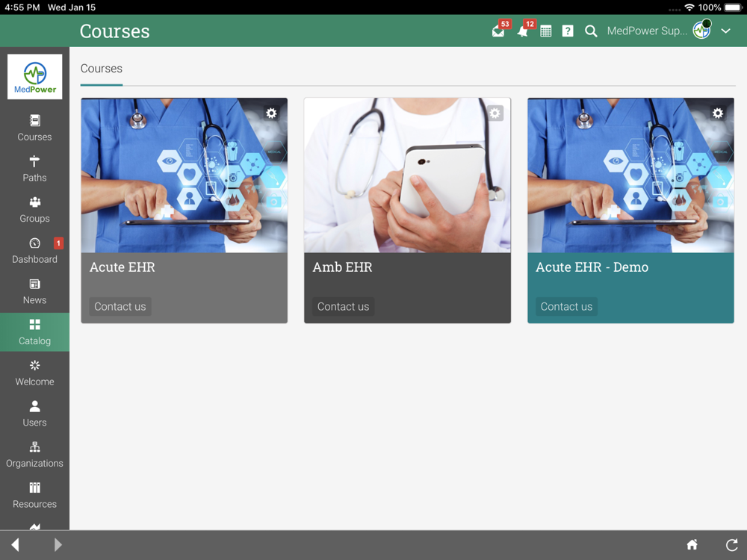
Task: Click the Acute EHR course title
Action: 123,267
